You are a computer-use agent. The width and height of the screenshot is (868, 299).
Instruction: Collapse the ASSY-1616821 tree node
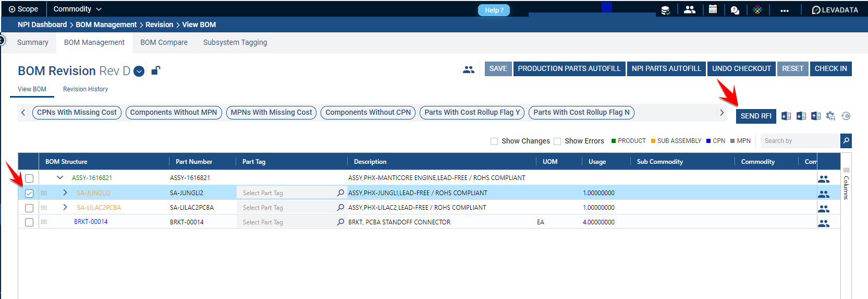[60, 178]
